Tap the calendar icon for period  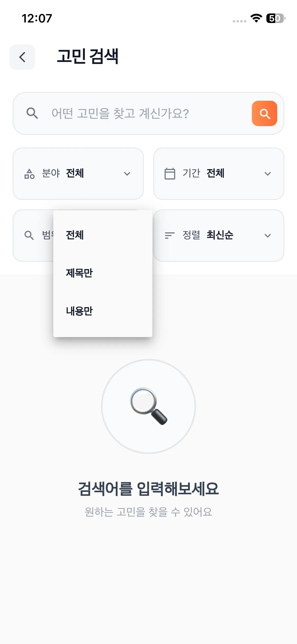click(170, 174)
